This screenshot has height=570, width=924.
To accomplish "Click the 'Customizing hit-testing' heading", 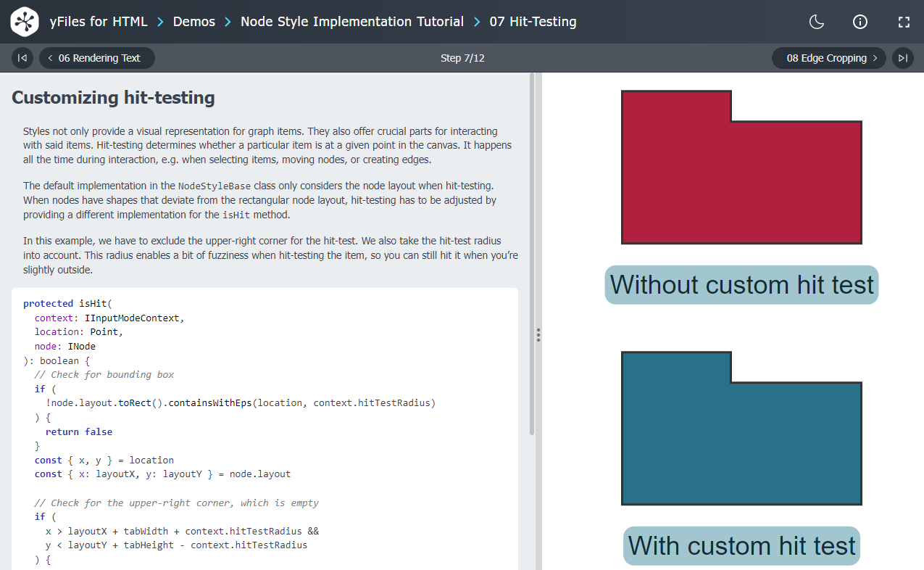I will pos(113,98).
